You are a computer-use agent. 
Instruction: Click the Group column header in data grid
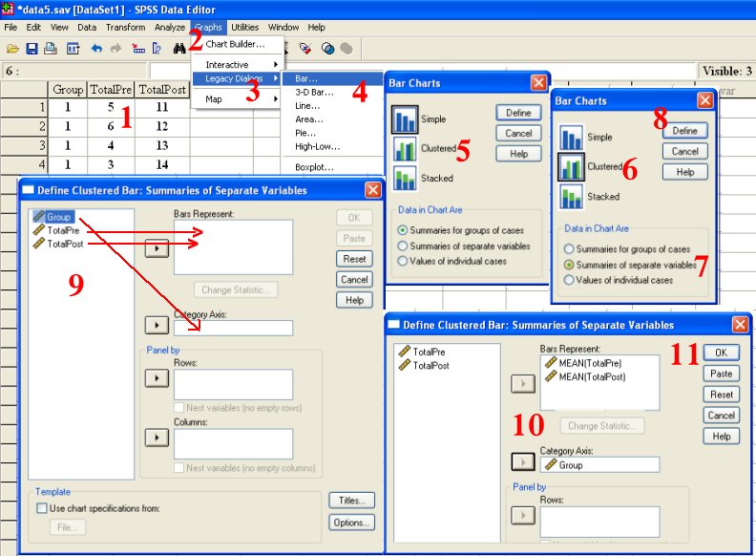tap(68, 89)
